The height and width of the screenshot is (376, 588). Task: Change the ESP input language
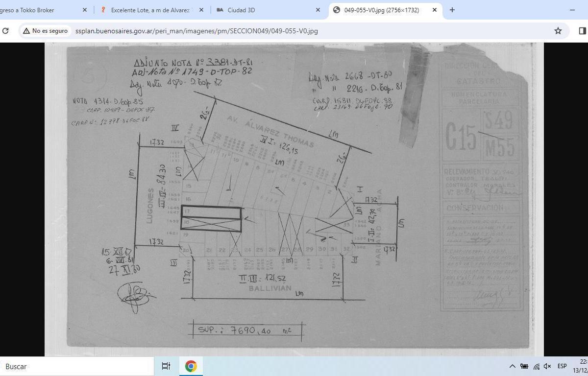[x=562, y=366]
